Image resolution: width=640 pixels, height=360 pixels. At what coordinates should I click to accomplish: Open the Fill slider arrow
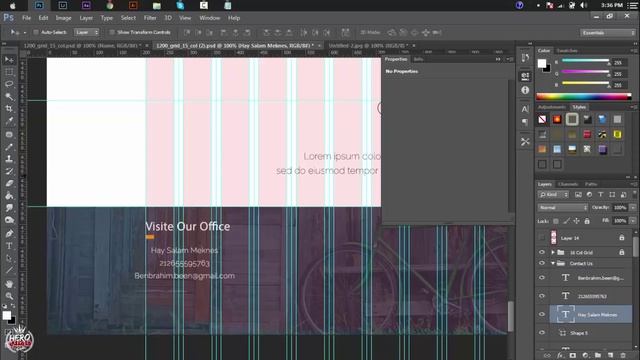click(633, 221)
